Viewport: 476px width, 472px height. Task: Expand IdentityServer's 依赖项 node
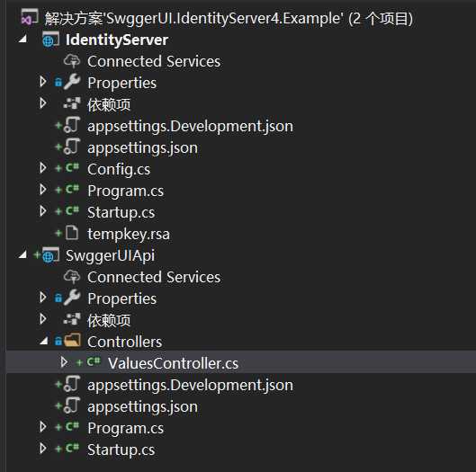[43, 102]
